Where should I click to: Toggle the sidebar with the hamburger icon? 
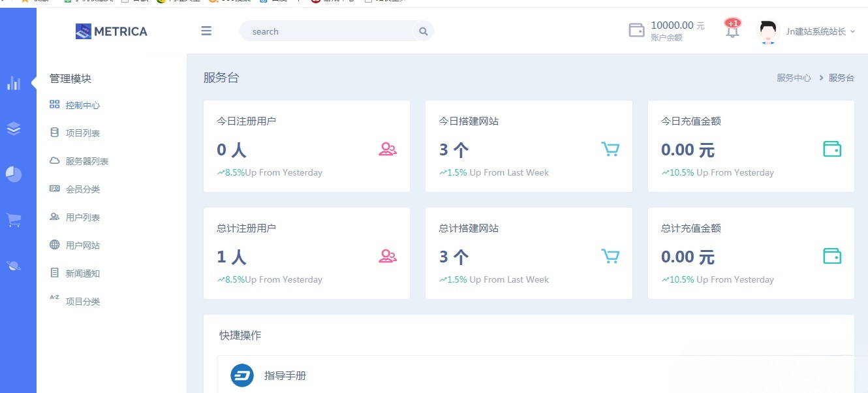coord(206,31)
